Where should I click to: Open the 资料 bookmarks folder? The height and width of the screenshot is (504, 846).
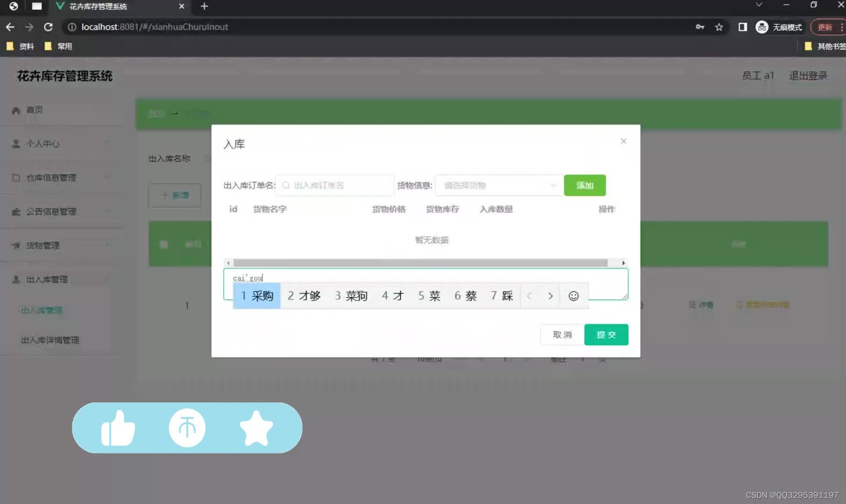coord(20,46)
